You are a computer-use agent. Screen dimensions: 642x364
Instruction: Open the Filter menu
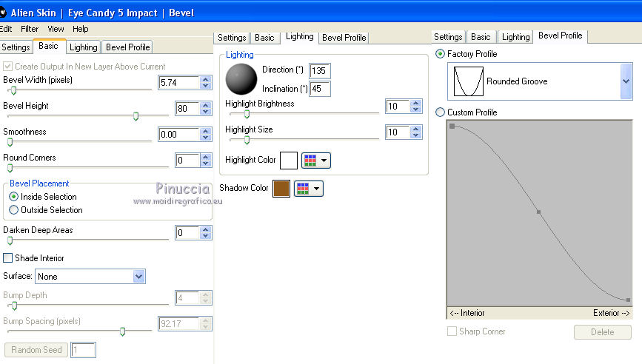[x=30, y=29]
